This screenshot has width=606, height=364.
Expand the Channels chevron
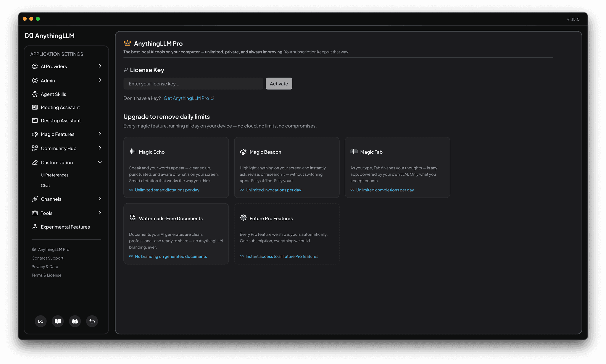[100, 199]
